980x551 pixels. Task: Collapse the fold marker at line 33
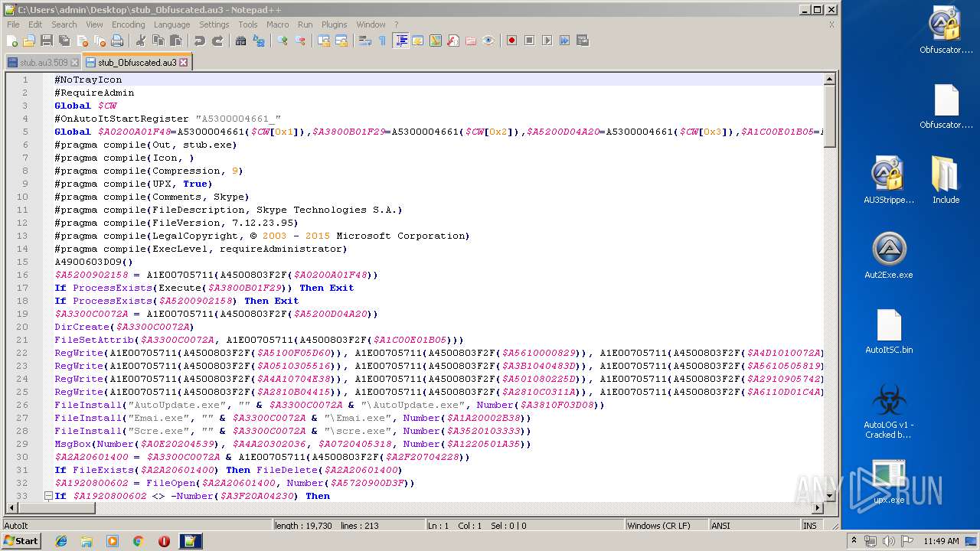tap(47, 496)
